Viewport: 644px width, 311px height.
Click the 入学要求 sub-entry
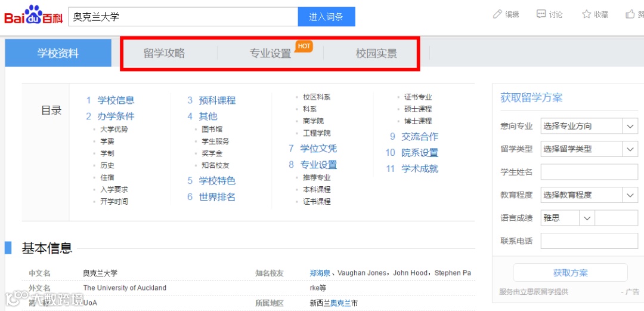point(114,190)
